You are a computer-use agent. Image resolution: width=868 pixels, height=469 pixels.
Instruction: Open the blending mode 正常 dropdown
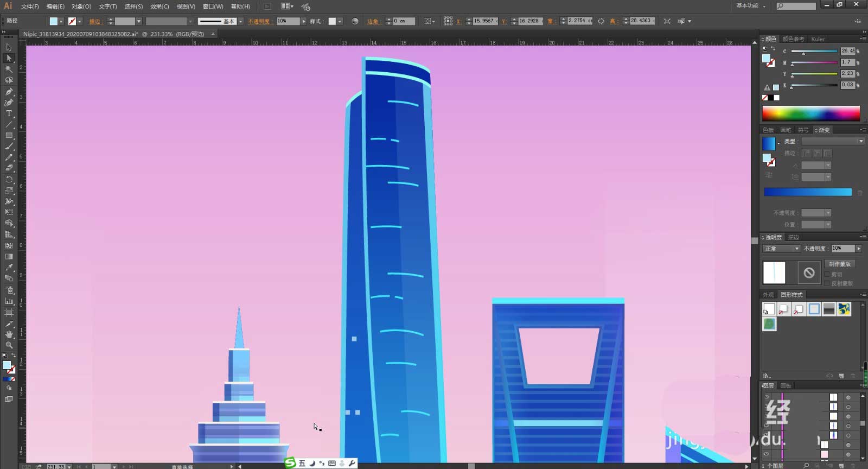coord(781,249)
